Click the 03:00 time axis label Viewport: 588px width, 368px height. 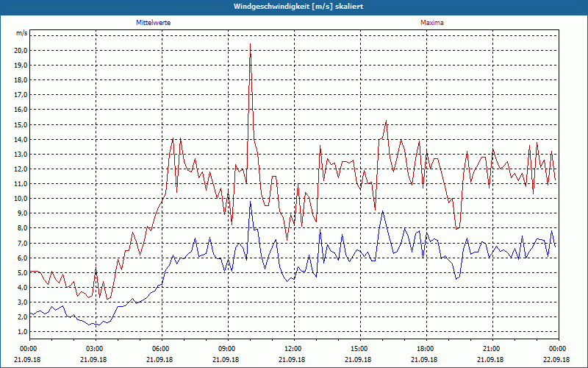click(x=95, y=349)
